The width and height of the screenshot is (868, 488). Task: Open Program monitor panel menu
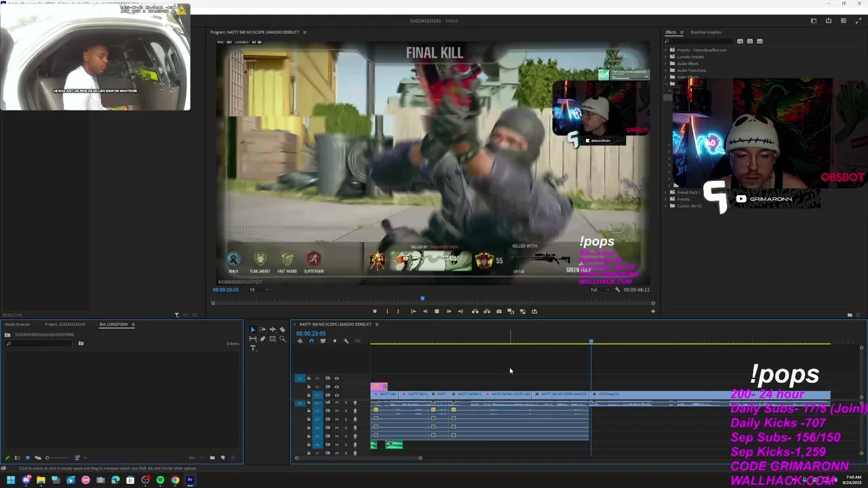coord(304,33)
